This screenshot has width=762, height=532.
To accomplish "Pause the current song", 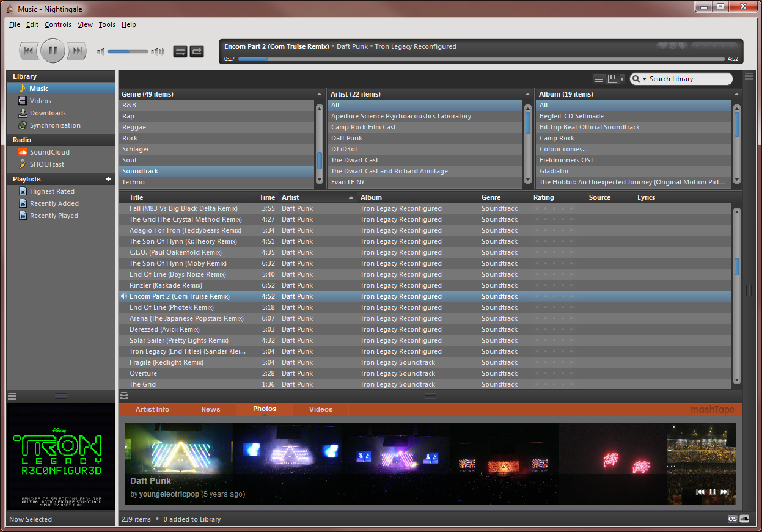I will [53, 51].
